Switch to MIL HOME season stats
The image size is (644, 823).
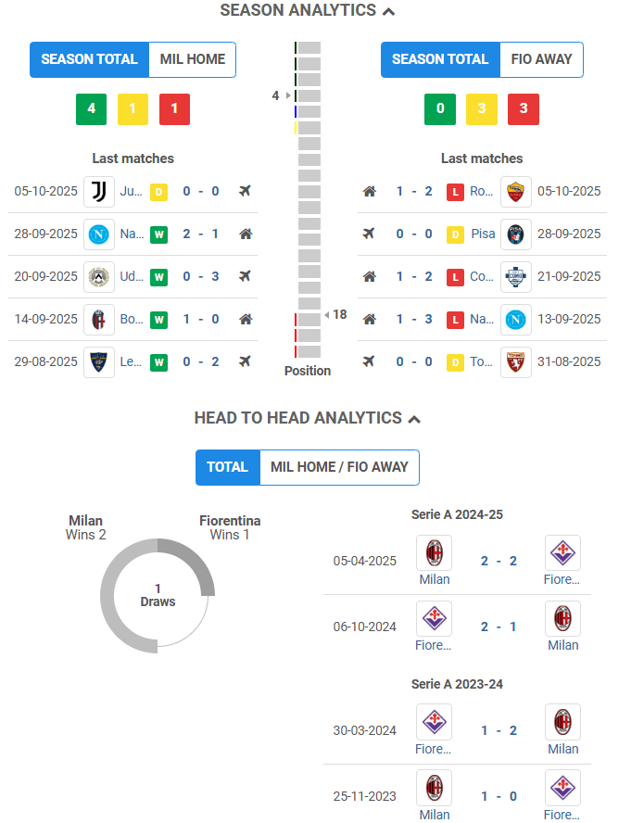click(193, 59)
